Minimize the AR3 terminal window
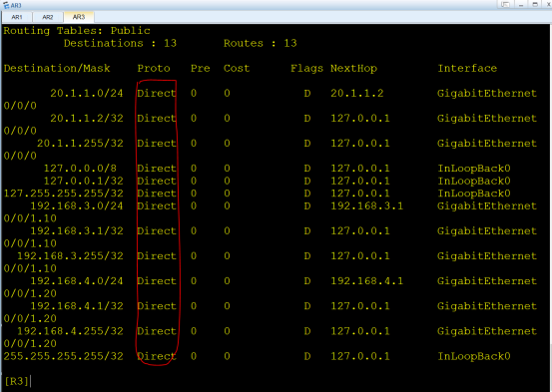Viewport: 552px width, 392px height. click(521, 4)
